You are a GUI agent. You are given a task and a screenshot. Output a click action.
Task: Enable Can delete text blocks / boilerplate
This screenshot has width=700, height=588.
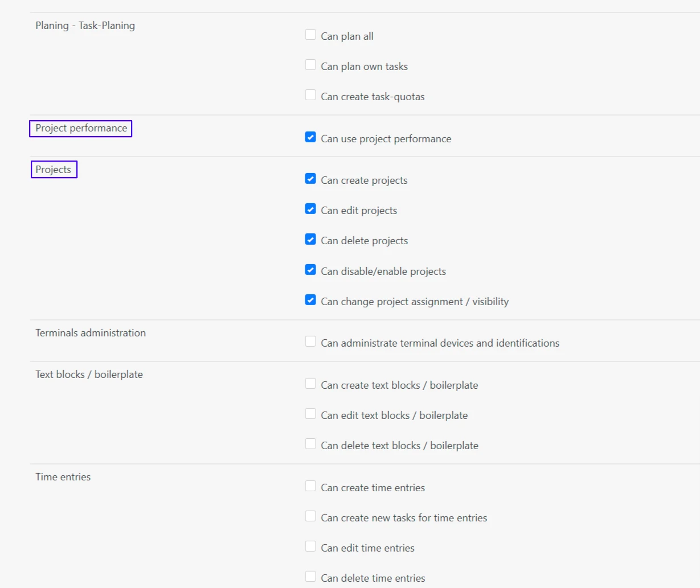coord(310,444)
